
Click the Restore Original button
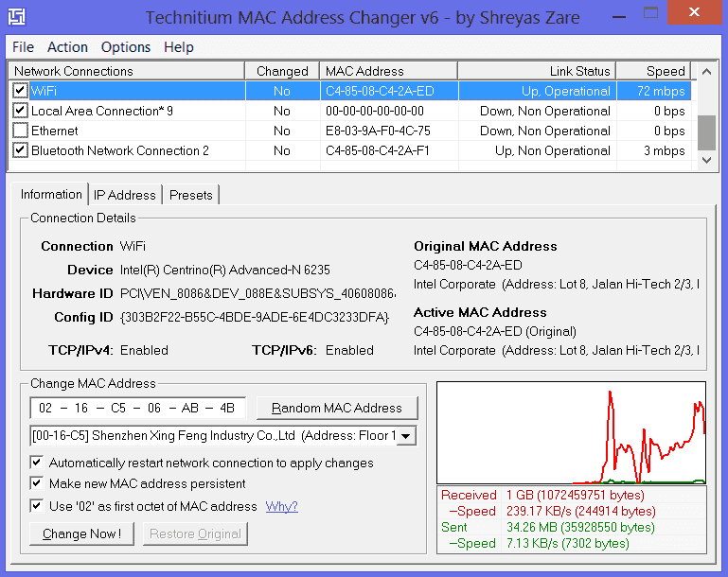pyautogui.click(x=195, y=533)
